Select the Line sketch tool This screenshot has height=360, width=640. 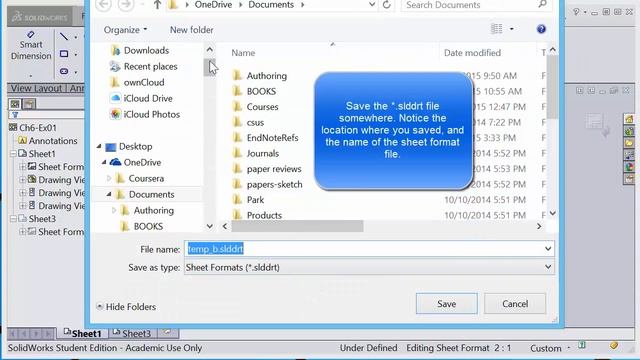[x=64, y=36]
